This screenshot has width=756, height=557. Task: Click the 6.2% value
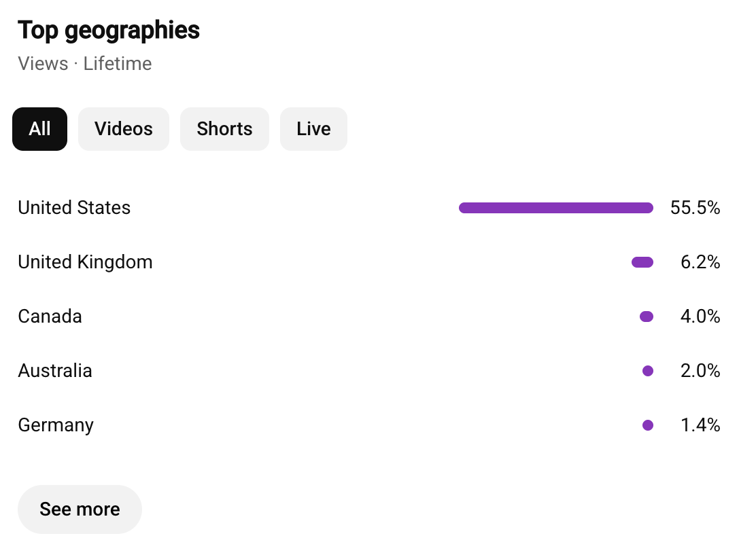(700, 262)
